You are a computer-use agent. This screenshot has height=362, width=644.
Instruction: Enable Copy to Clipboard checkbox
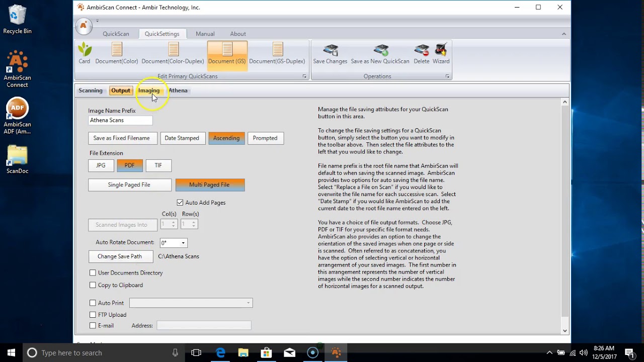93,285
